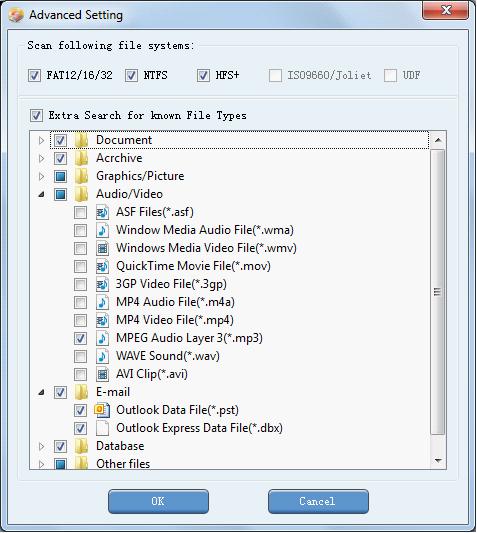Click the AVI Clip filmstrip icon
The width and height of the screenshot is (477, 533).
click(102, 375)
